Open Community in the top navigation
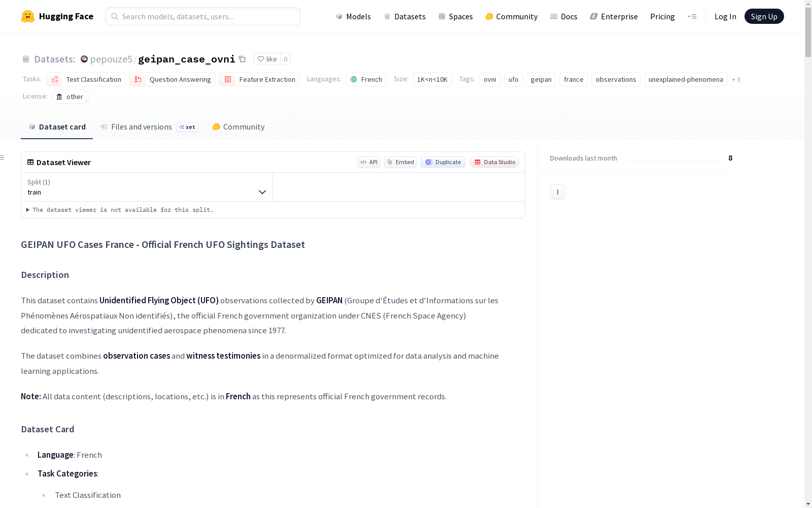812x508 pixels. 512,16
